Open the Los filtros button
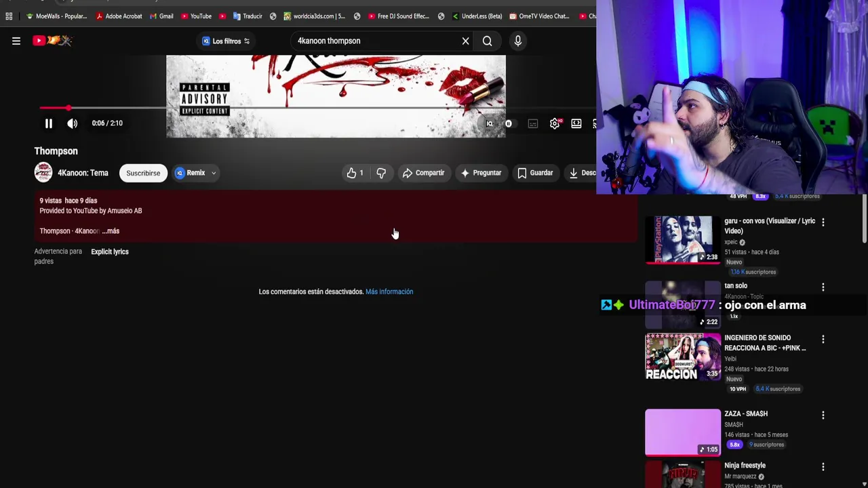This screenshot has height=488, width=868. click(226, 41)
